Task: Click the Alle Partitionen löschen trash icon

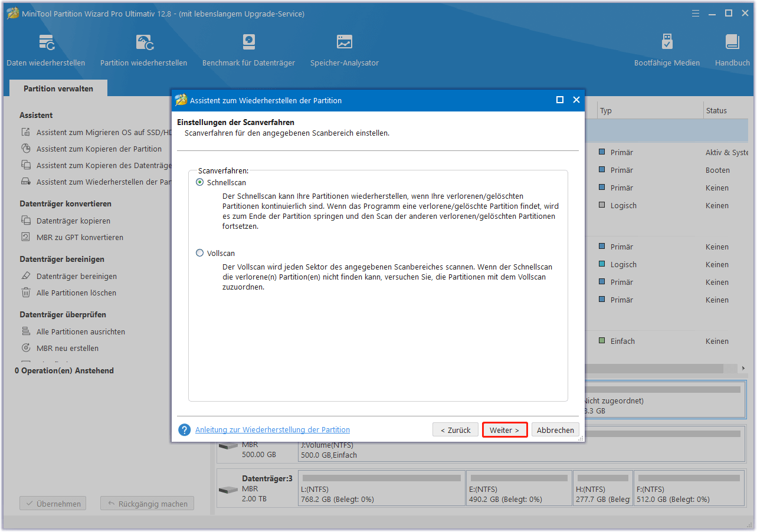Action: click(x=26, y=293)
